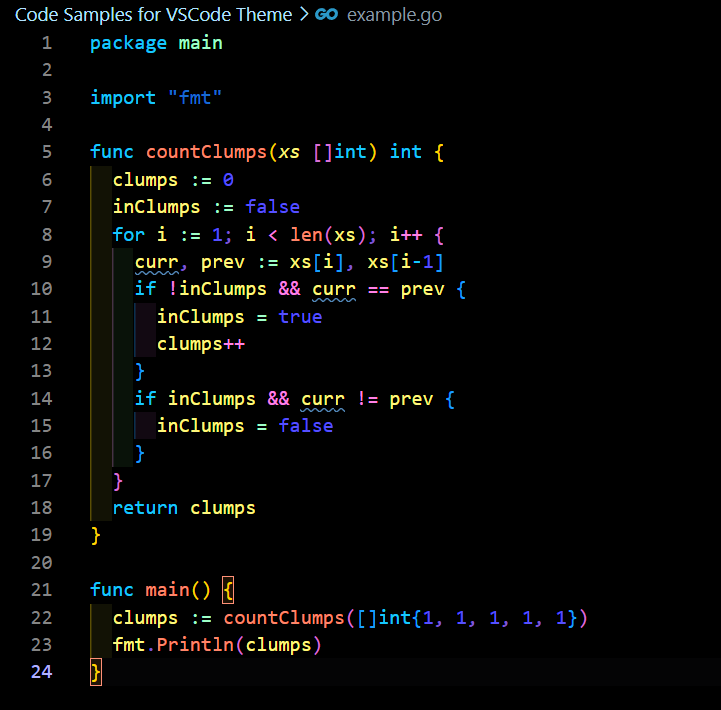Click the 'for' keyword on line 8
Image resolution: width=721 pixels, height=710 pixels.
128,235
